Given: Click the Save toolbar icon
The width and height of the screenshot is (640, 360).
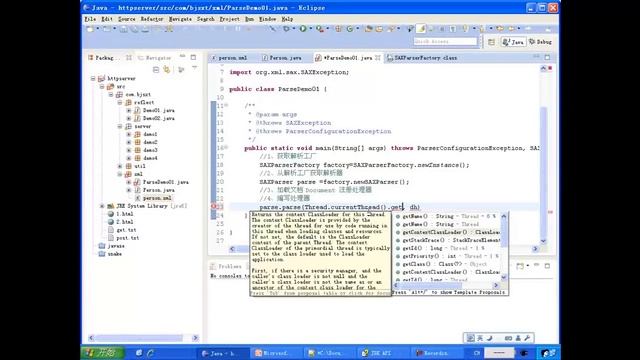Looking at the screenshot, I should click(123, 29).
